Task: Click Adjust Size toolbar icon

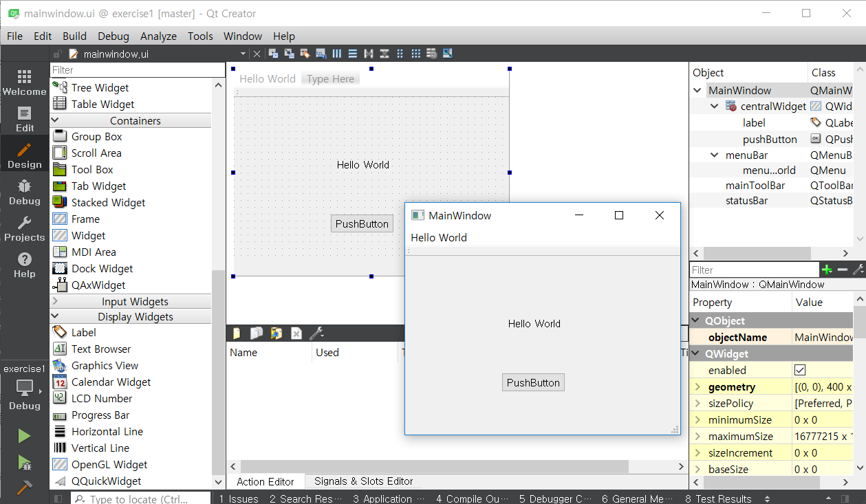Action: 448,54
